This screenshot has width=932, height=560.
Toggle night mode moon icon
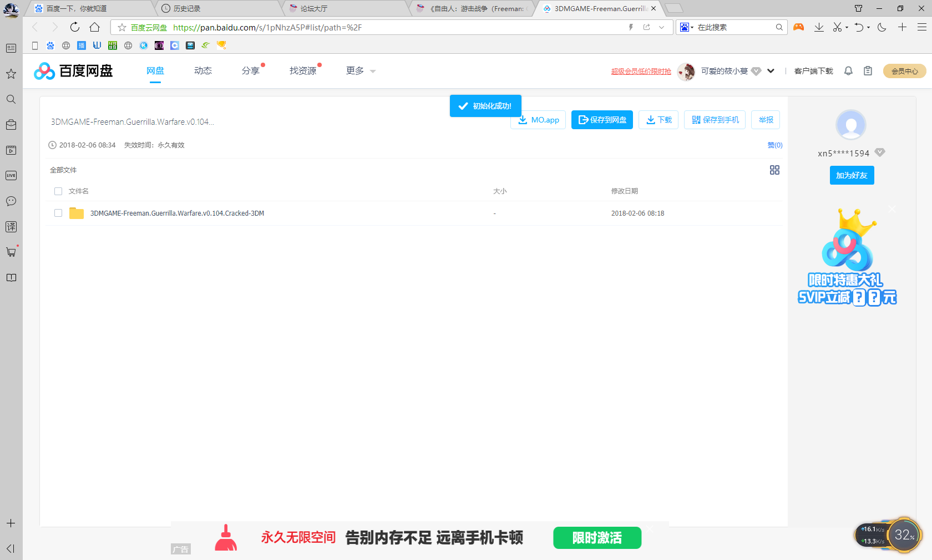pyautogui.click(x=882, y=27)
